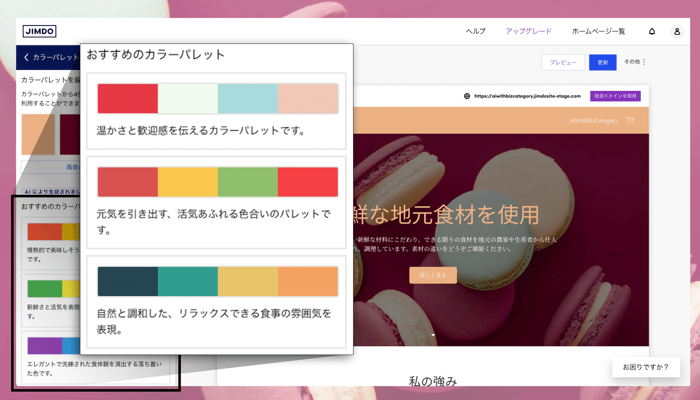Open the shopping cart icon in preview
The width and height of the screenshot is (700, 400).
[x=630, y=120]
